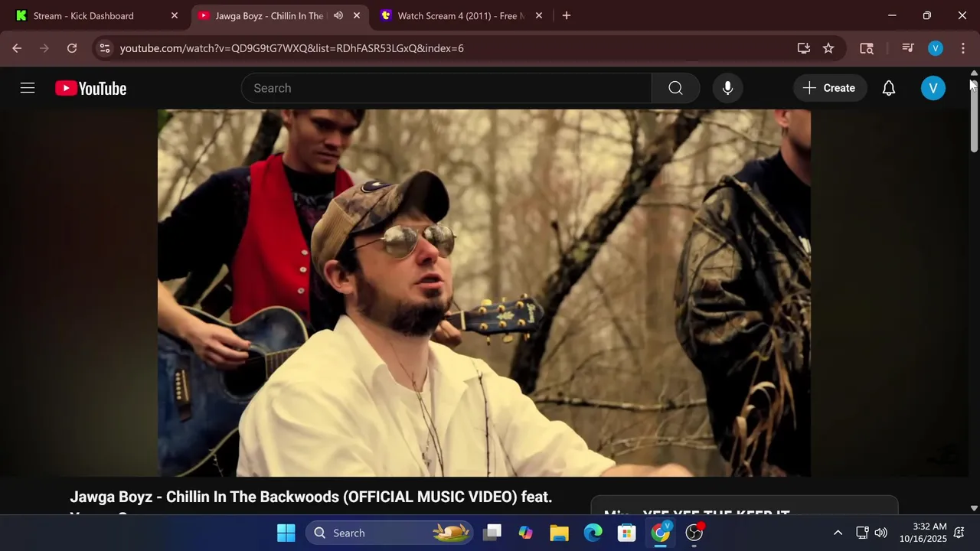Open the network status tray icon
This screenshot has width=980, height=551.
click(x=862, y=533)
